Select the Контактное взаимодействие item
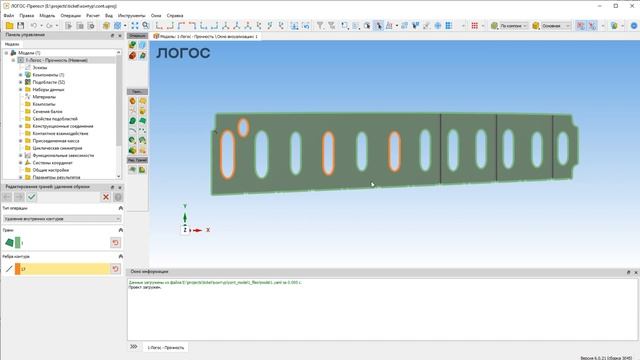This screenshot has height=360, width=640. (60, 133)
